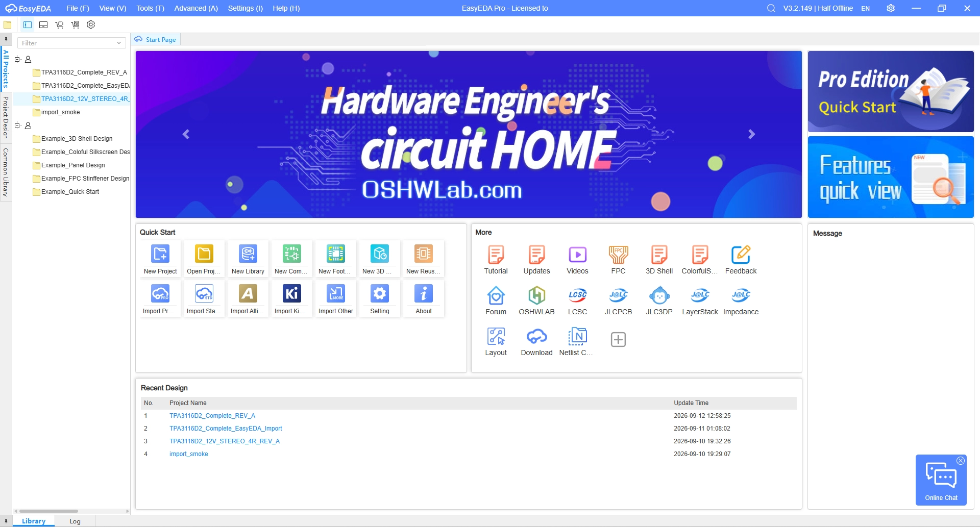Click the New 3D model icon
Screen dimensions: 980x527
tap(380, 254)
